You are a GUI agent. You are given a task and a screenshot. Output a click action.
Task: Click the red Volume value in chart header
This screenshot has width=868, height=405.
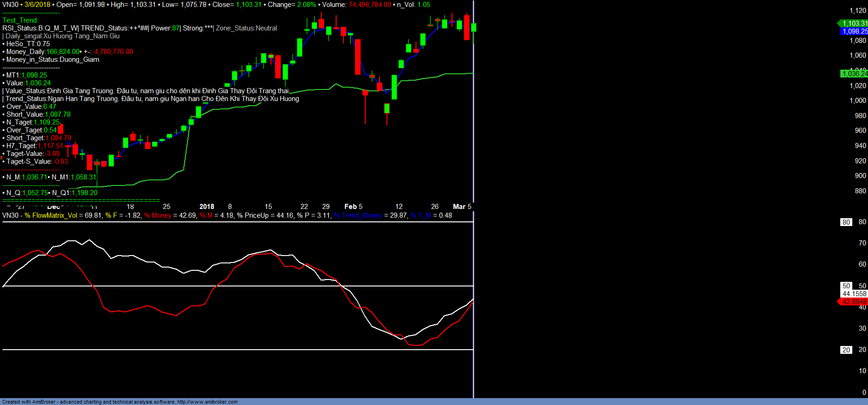coord(369,5)
